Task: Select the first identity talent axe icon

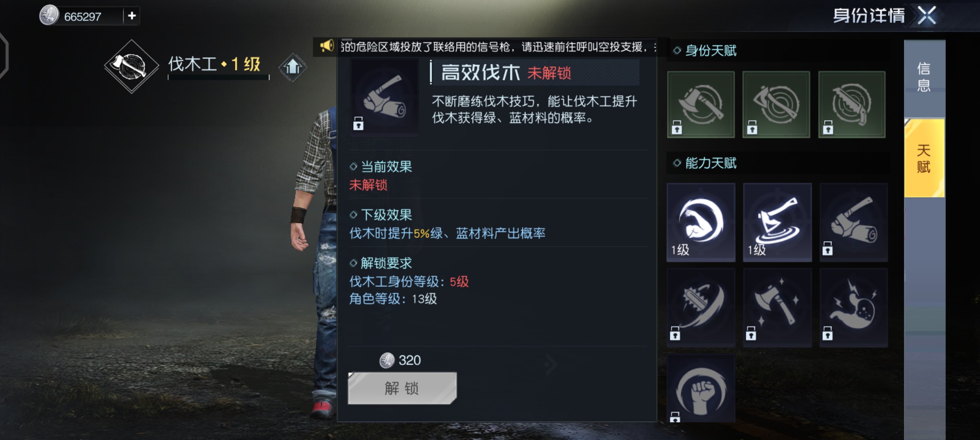Action: coord(701,104)
